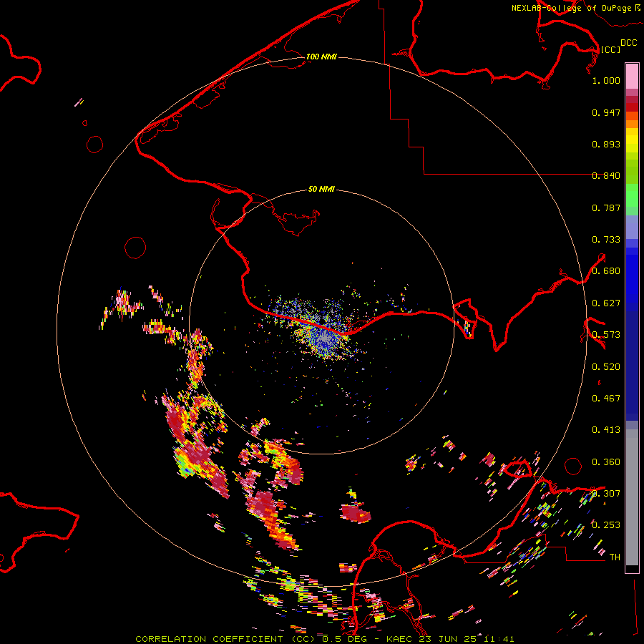Click the 0.573 scale value
The height and width of the screenshot is (644, 644).
(606, 335)
